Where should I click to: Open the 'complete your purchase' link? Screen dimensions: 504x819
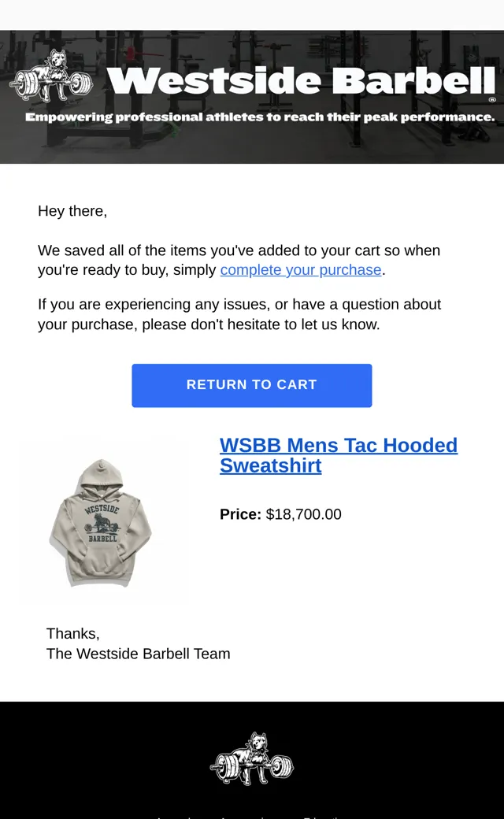tap(301, 270)
